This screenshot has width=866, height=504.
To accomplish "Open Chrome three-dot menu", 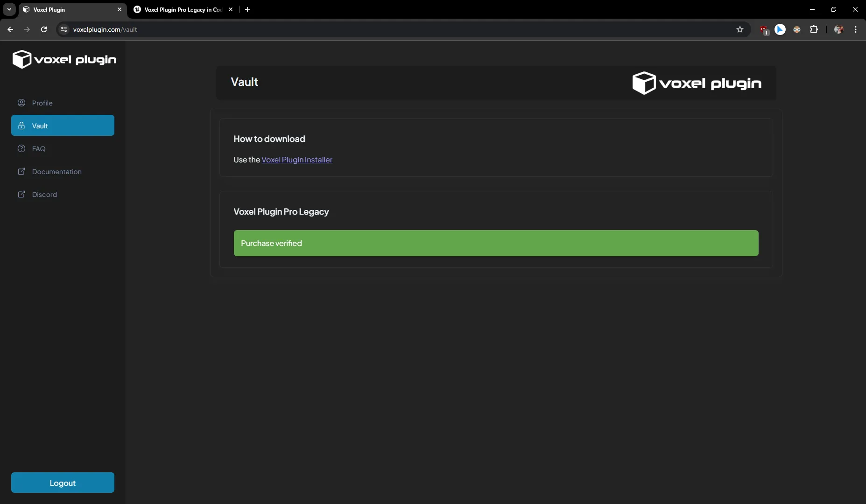I will point(855,29).
